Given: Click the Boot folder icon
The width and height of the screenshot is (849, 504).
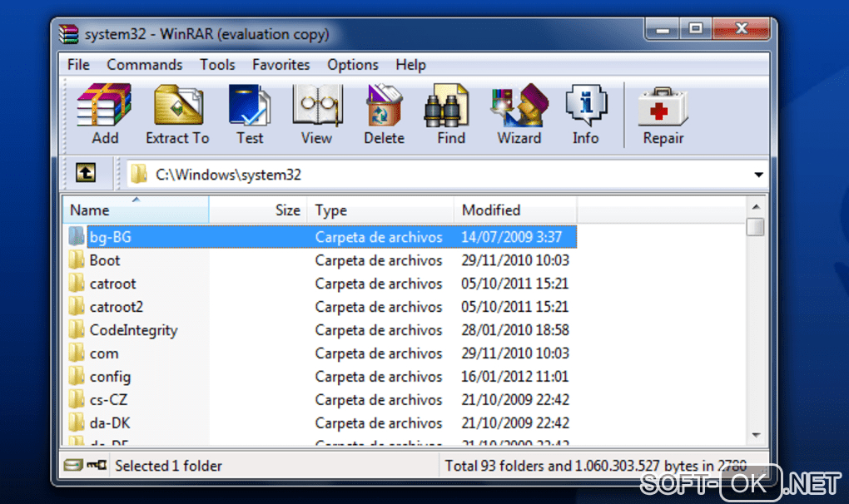Looking at the screenshot, I should tap(77, 259).
